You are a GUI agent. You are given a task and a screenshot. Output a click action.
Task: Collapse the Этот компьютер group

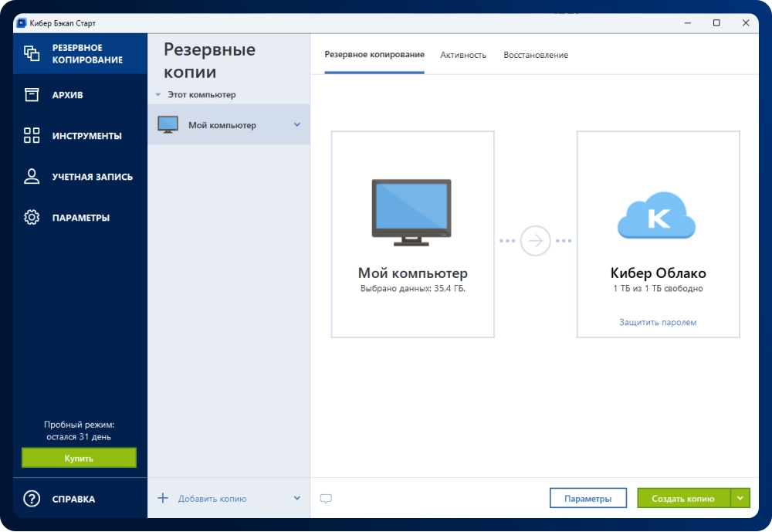[158, 94]
